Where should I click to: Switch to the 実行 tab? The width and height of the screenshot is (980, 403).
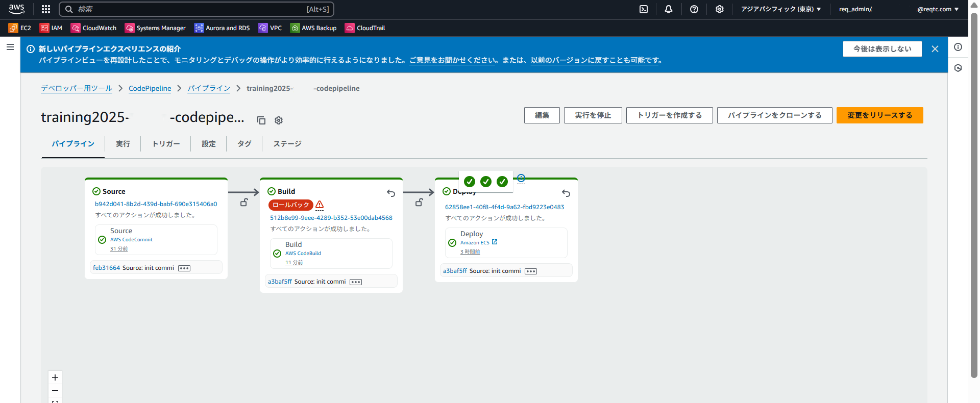123,144
